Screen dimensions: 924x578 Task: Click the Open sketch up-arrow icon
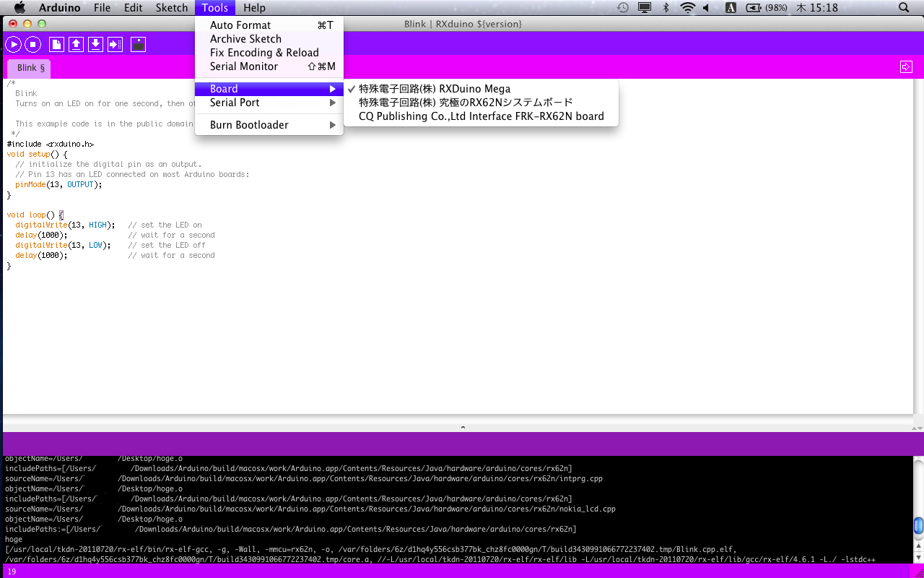76,45
